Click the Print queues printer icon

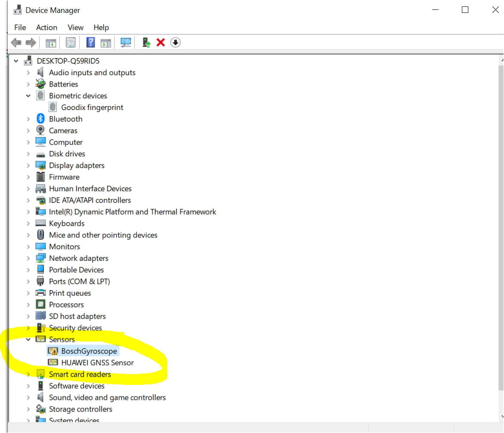40,293
